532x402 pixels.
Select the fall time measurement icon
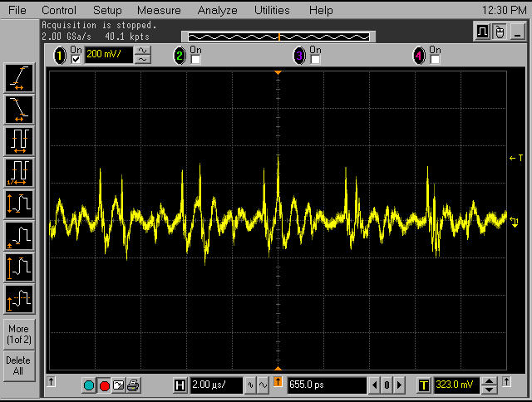click(18, 108)
